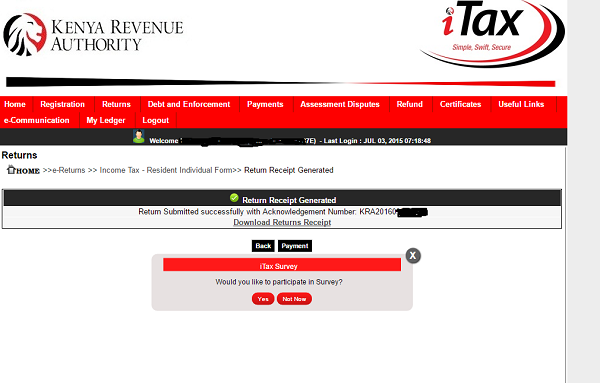Click the HOME breadcrumb link
Screen dimensions: 600x383
coord(28,171)
